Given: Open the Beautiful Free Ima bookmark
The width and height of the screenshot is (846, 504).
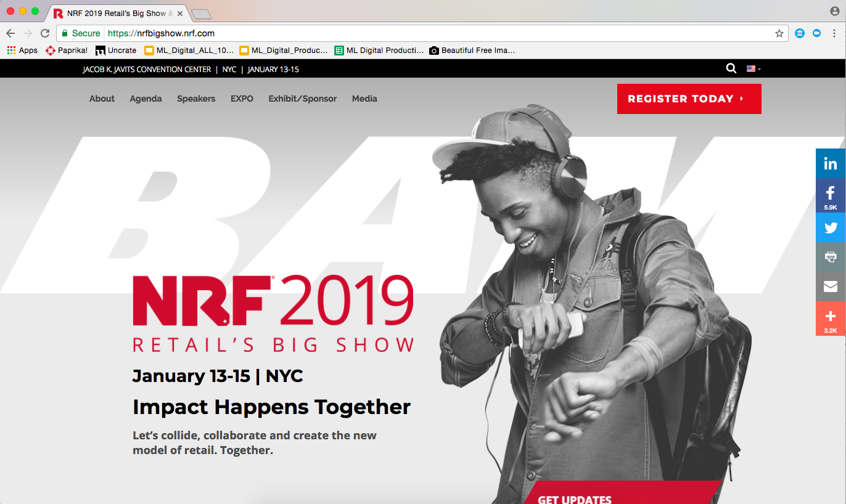Looking at the screenshot, I should coord(472,51).
